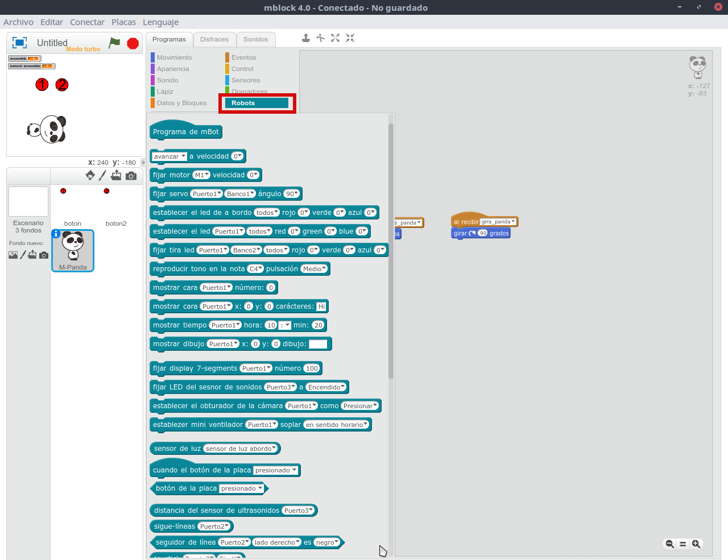Open the M-Panda sprite info button
The image size is (728, 560).
coord(56,234)
